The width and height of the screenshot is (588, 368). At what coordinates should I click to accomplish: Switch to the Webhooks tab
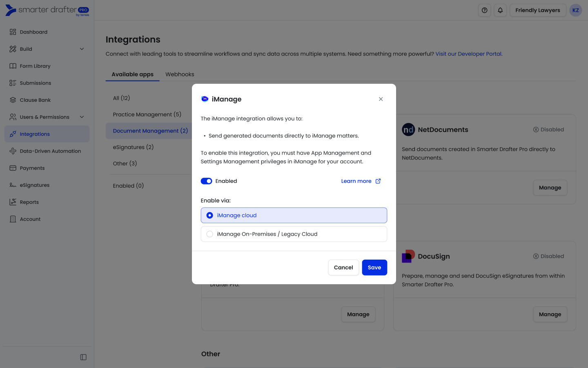[x=180, y=74]
